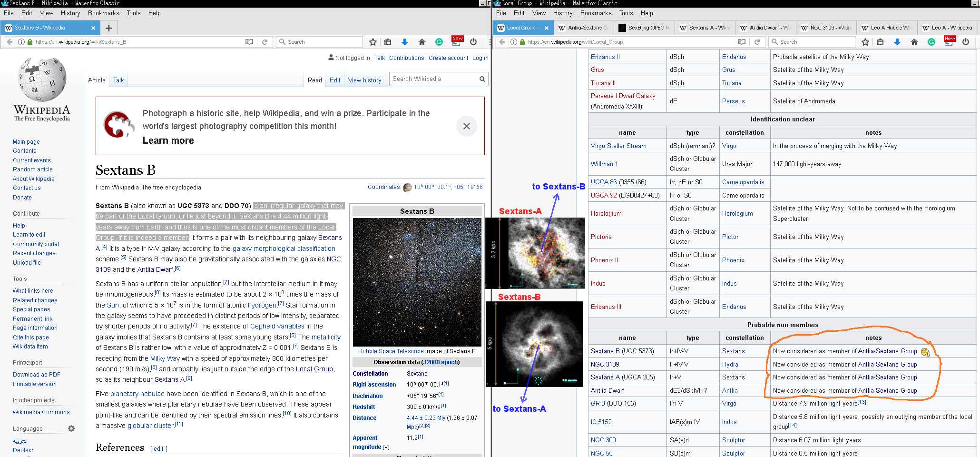
Task: Click the globe icon beside Coordinates
Action: click(408, 188)
